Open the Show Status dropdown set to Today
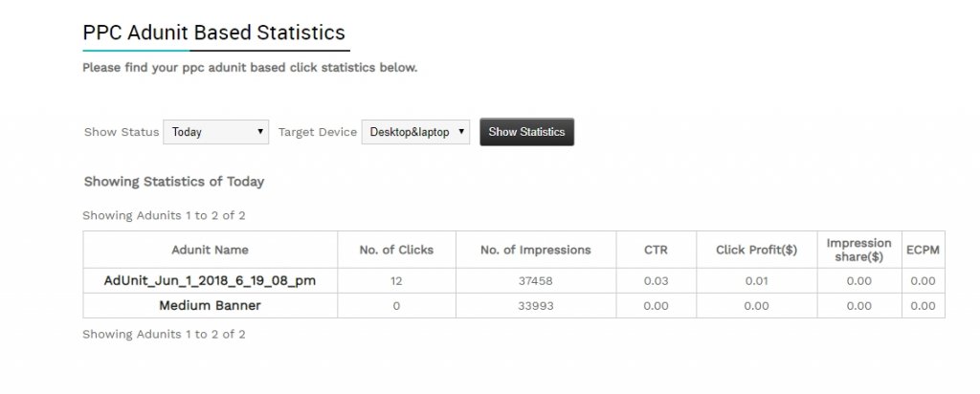 [215, 132]
